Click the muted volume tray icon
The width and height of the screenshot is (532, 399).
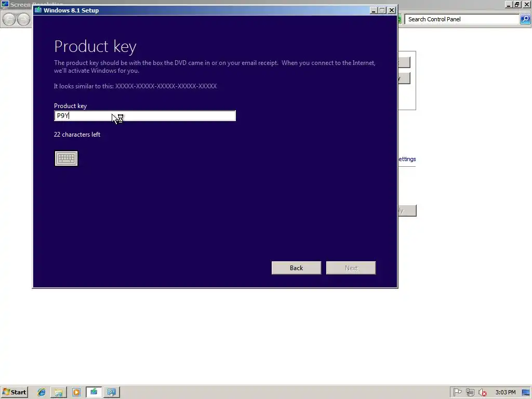coord(482,392)
